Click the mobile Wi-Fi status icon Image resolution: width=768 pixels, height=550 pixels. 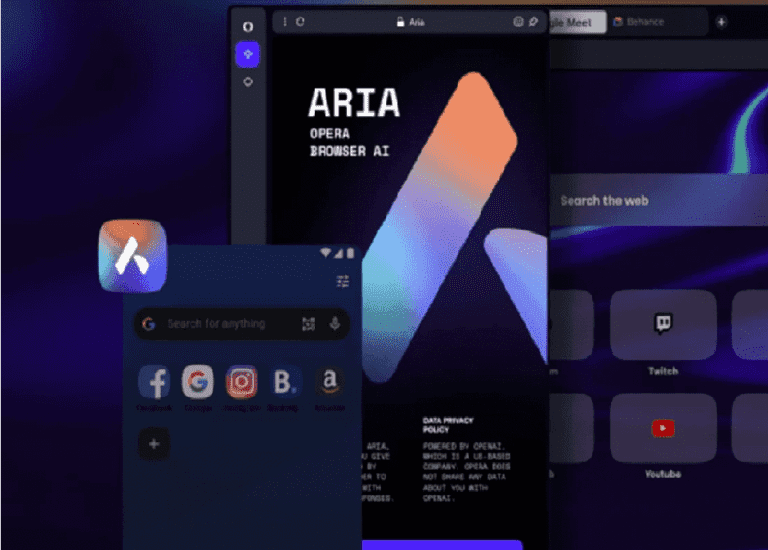[x=326, y=253]
